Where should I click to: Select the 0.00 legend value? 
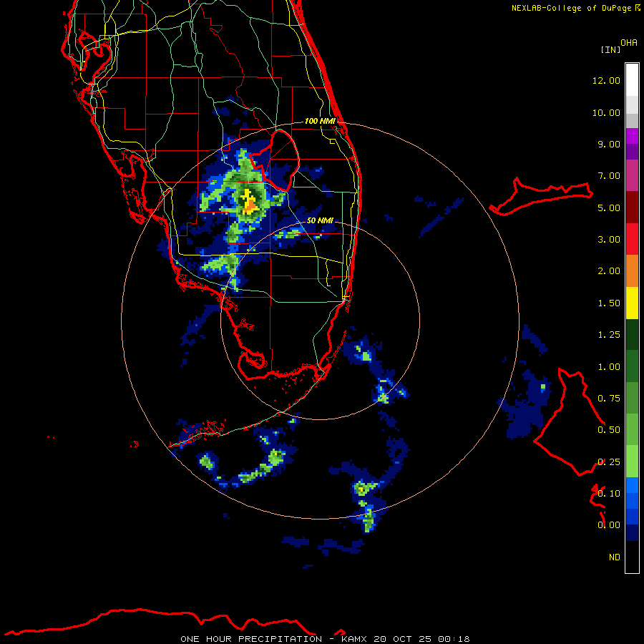coord(609,525)
